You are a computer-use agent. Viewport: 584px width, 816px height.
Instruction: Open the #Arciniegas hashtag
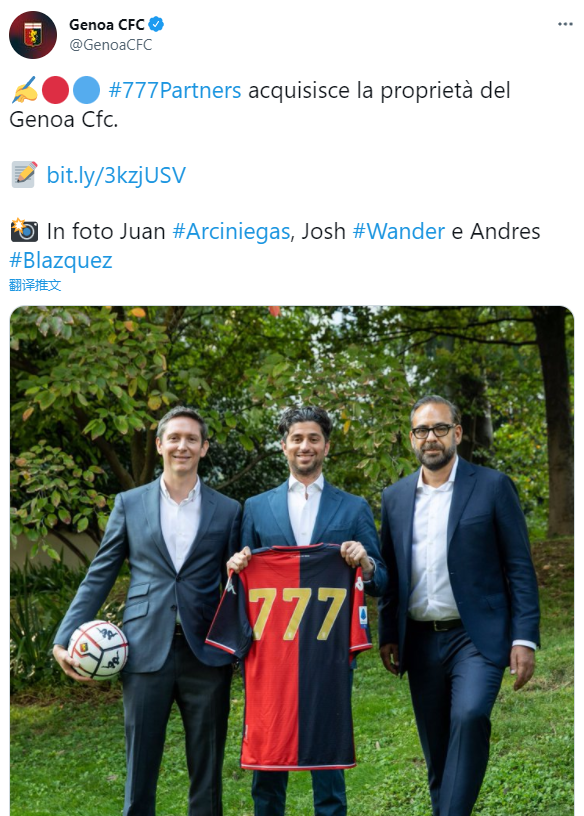pos(231,232)
